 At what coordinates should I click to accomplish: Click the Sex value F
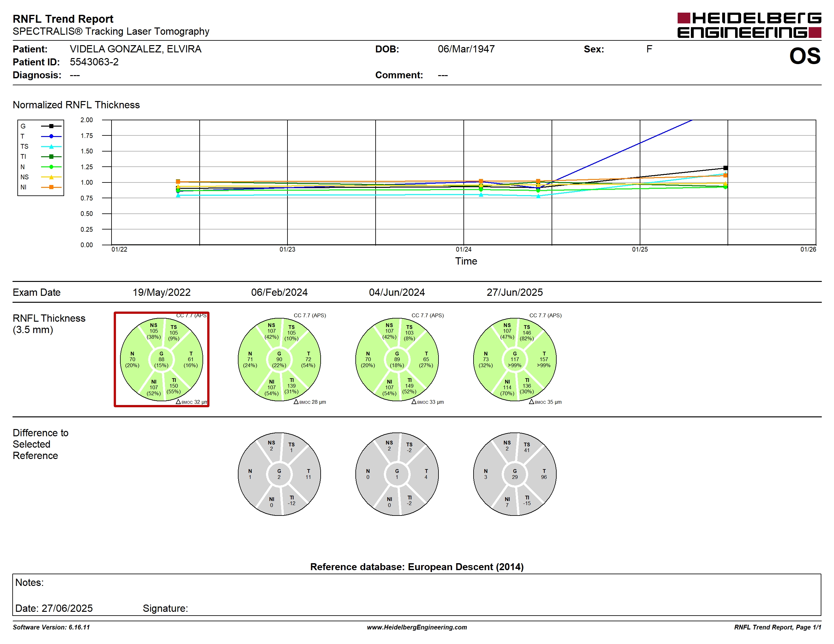649,49
